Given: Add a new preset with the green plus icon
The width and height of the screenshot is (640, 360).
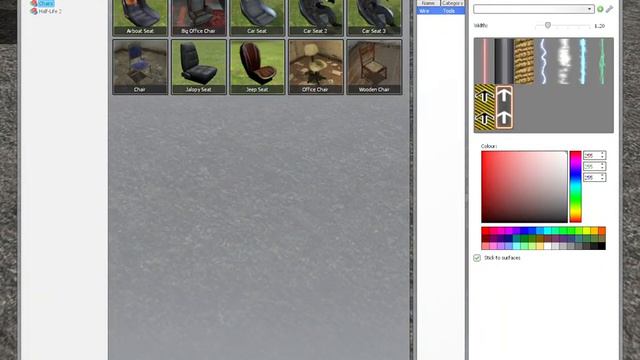Looking at the screenshot, I should pyautogui.click(x=600, y=9).
